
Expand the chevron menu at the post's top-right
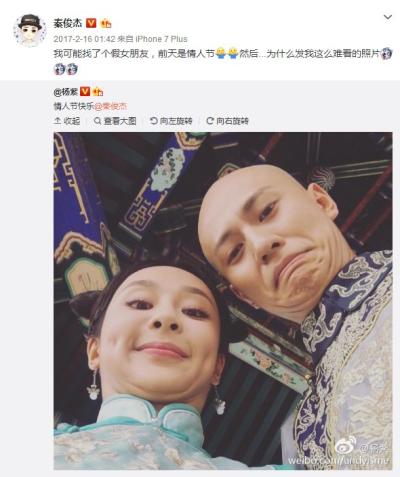pos(388,17)
